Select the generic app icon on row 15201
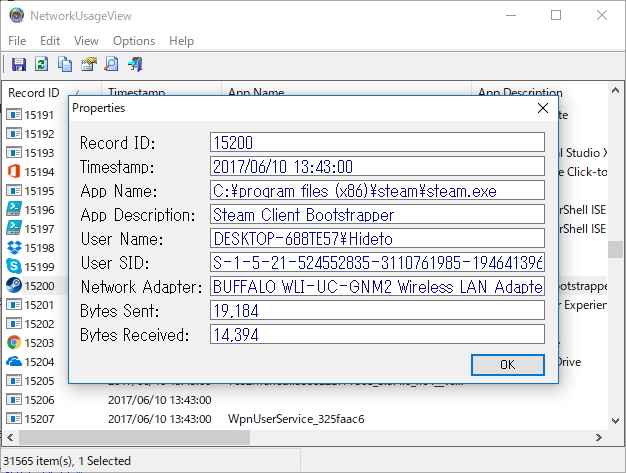 coord(14,305)
